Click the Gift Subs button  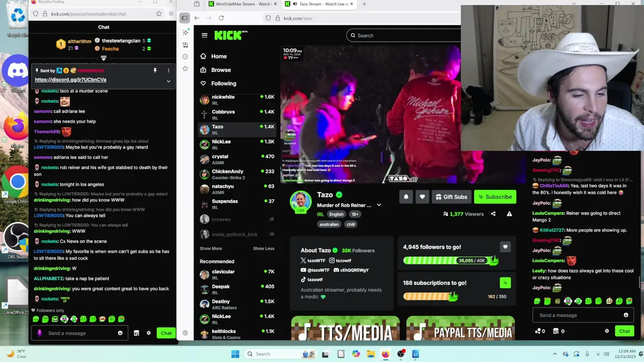451,197
